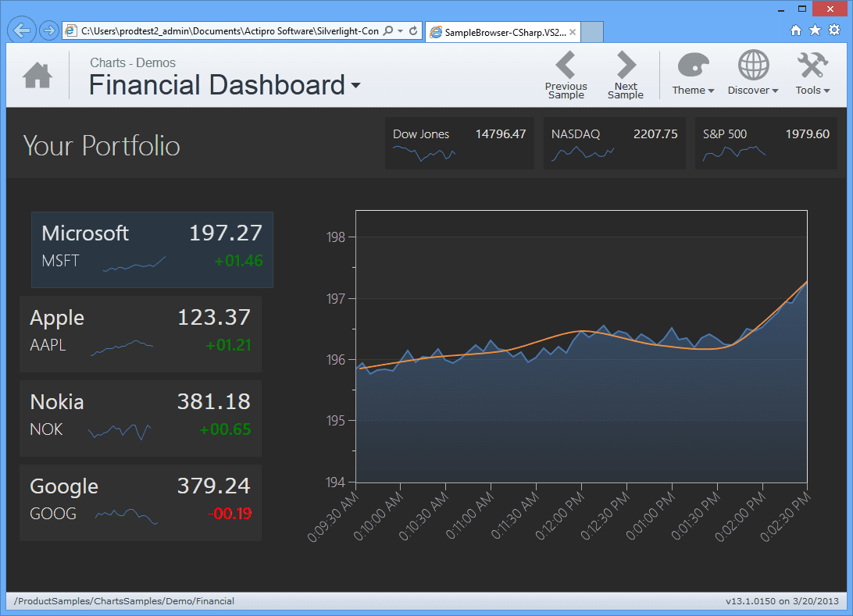Click the 0:09:30 AM axis label

(333, 516)
